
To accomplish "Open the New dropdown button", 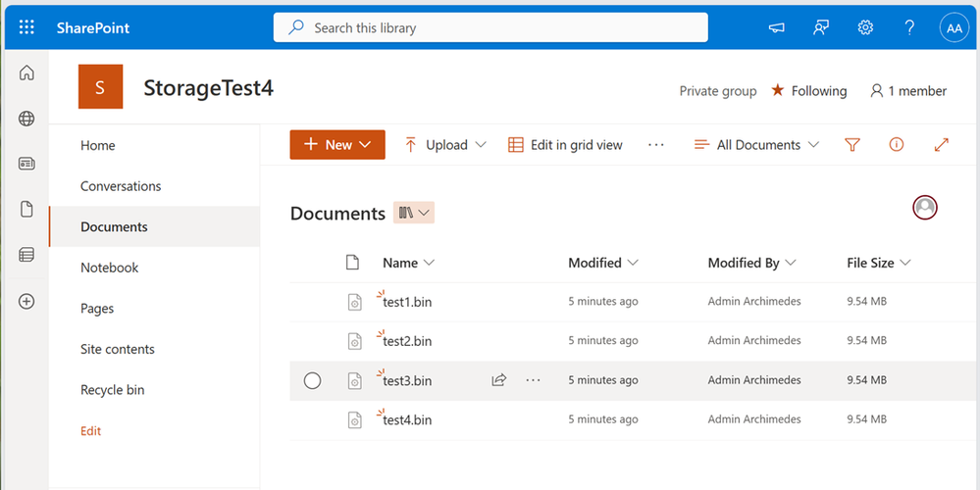I will [x=337, y=145].
